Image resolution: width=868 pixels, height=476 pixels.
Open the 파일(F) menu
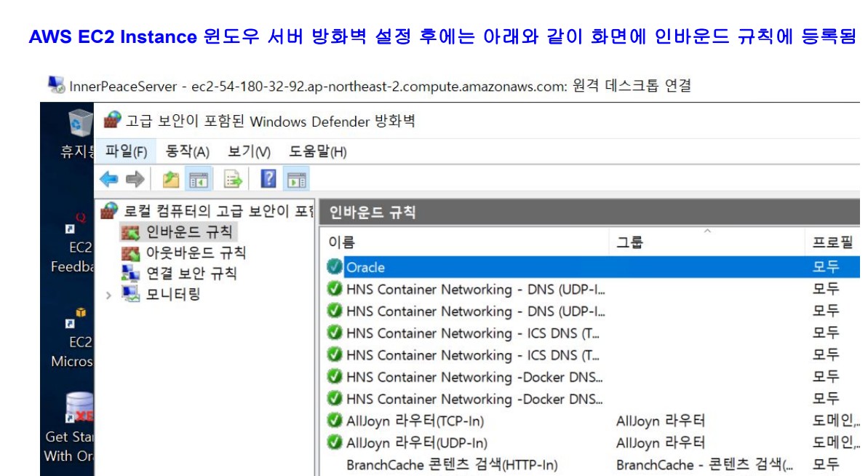[x=126, y=151]
